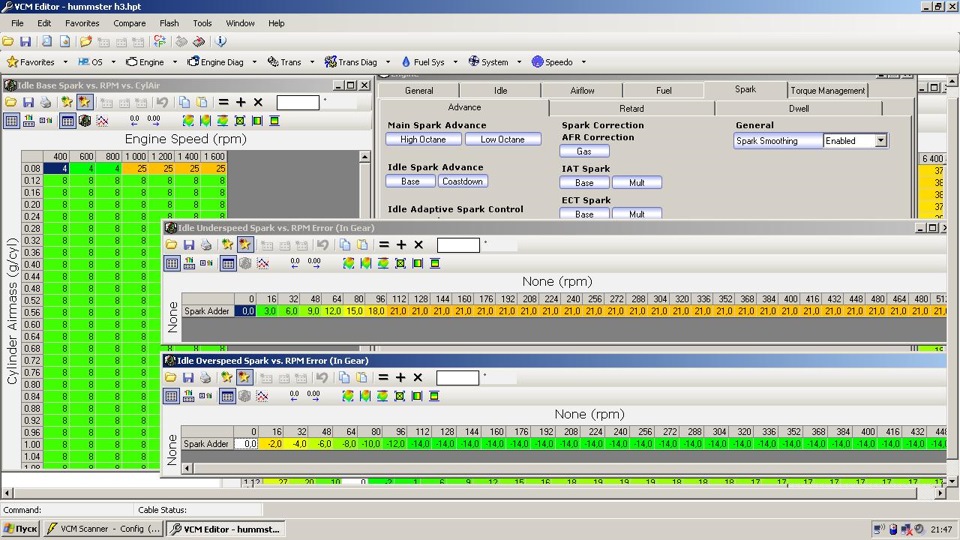Open the Low Octane spark table

tap(503, 140)
